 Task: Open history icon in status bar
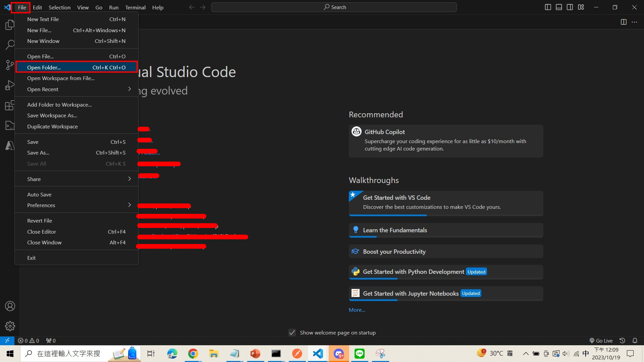pos(623,341)
